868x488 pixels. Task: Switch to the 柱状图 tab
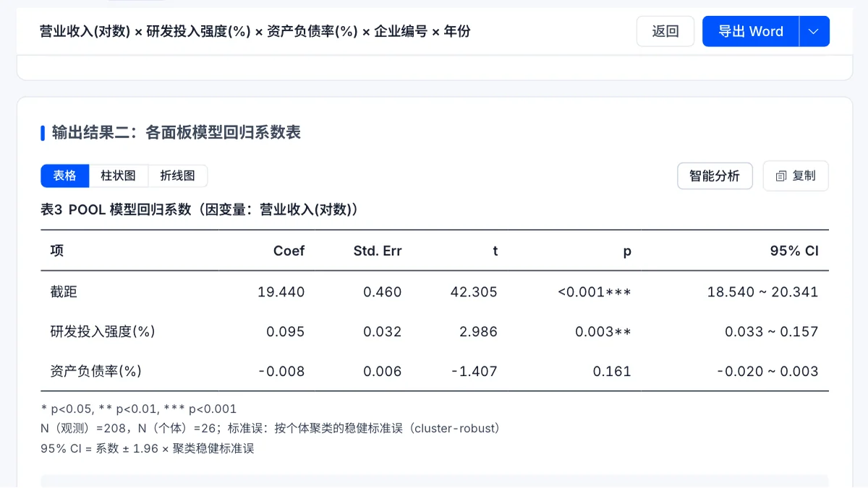[x=119, y=176]
